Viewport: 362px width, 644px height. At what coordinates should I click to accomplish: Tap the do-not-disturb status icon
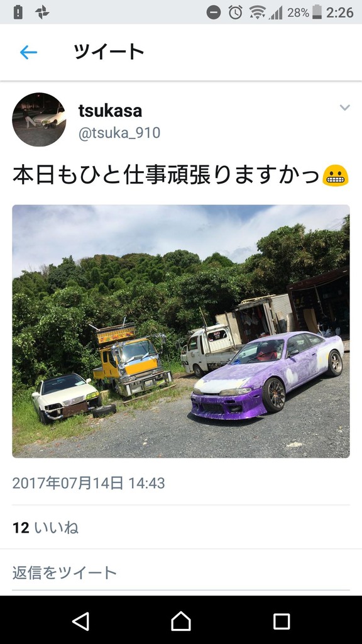(214, 13)
